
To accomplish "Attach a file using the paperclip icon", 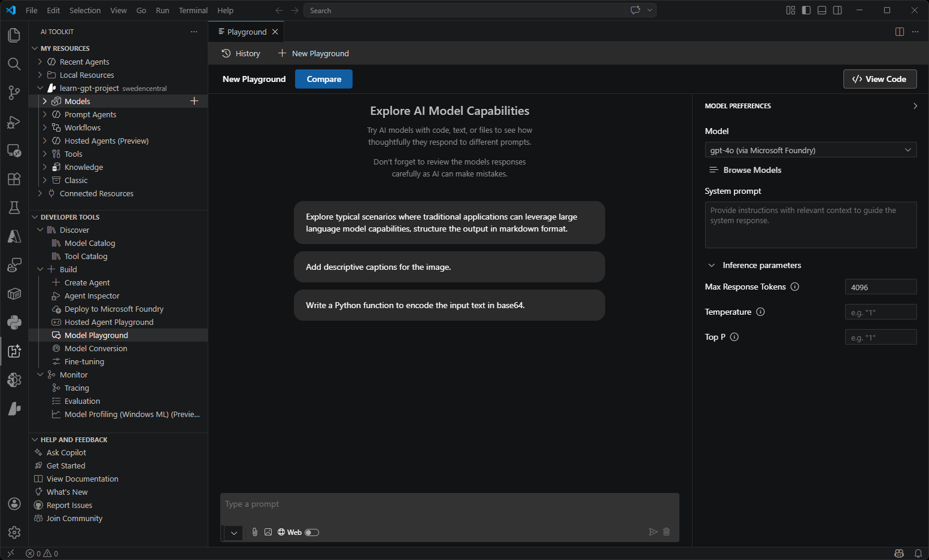I will pos(254,532).
